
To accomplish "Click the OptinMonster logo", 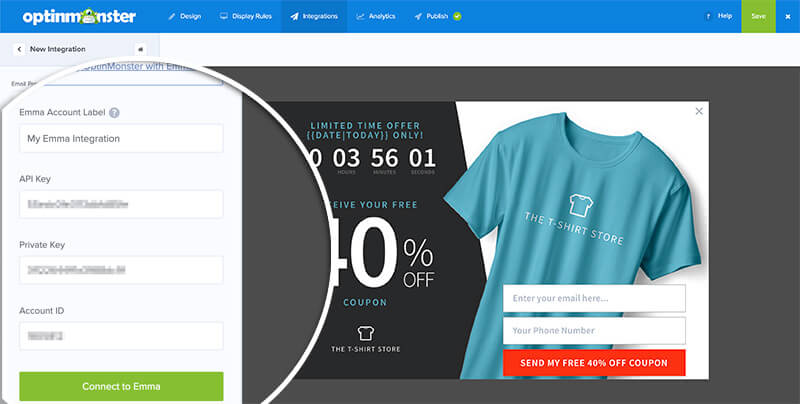I will click(x=79, y=16).
